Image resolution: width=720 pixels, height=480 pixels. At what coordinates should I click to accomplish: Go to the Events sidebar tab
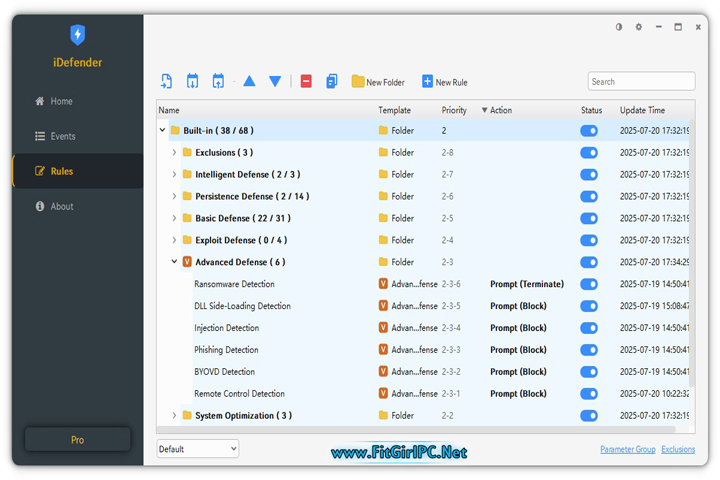pos(63,136)
